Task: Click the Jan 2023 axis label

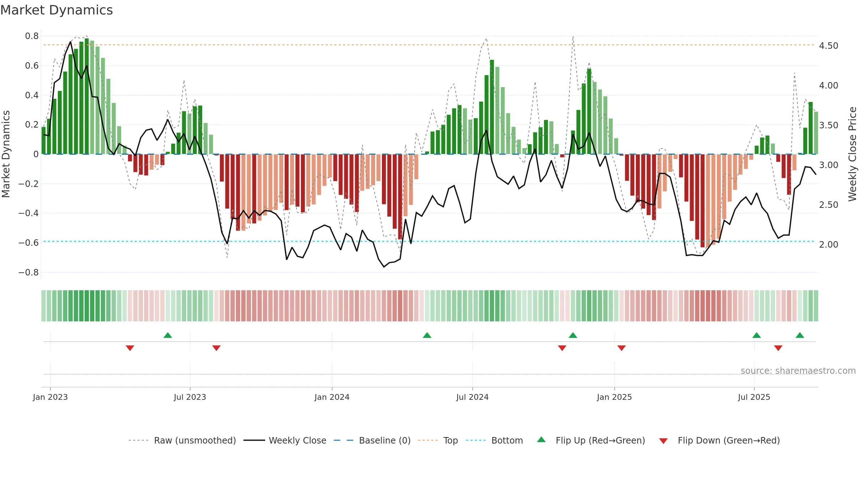Action: (50, 397)
